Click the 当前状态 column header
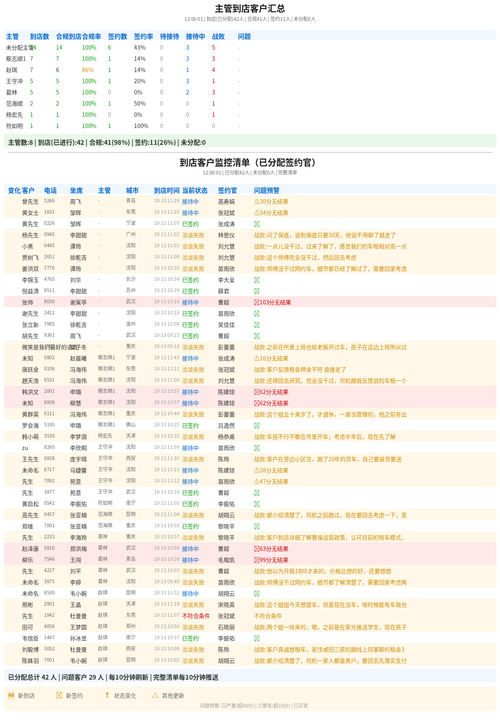This screenshot has height=728, width=500. click(195, 190)
